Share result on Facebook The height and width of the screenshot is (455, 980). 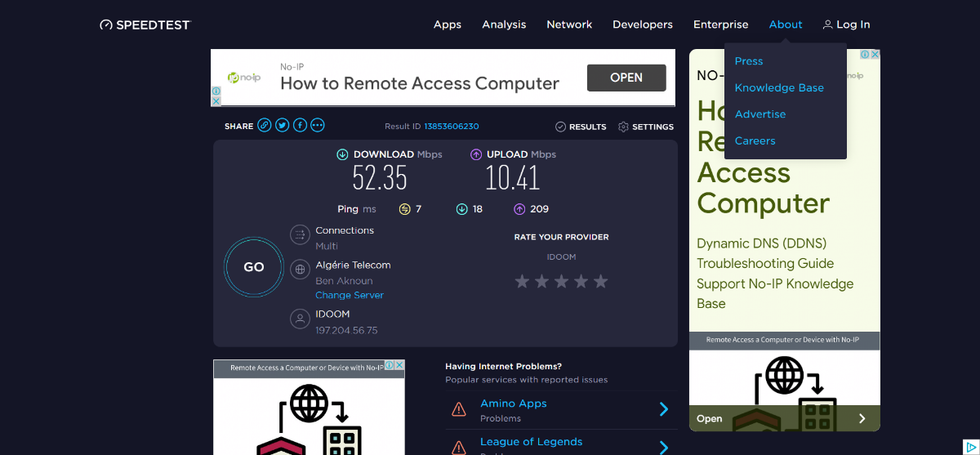(x=300, y=126)
